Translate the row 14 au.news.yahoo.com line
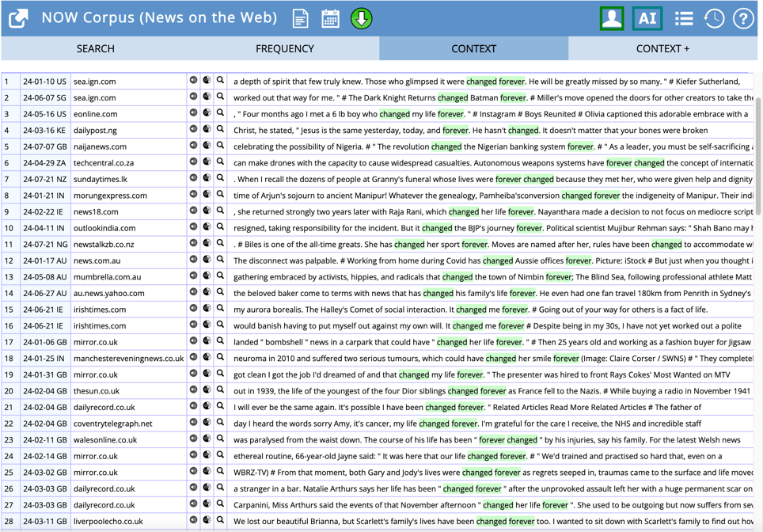 pos(207,292)
